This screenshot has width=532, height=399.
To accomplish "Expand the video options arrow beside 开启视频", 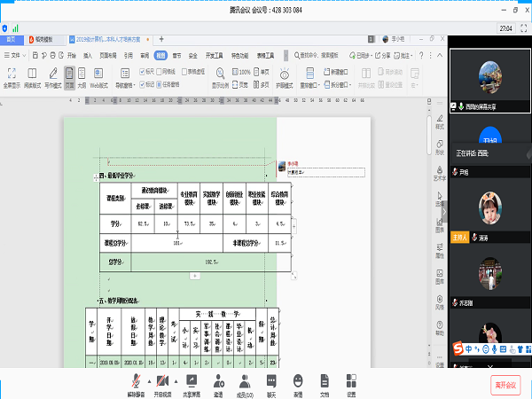I will 177,379.
